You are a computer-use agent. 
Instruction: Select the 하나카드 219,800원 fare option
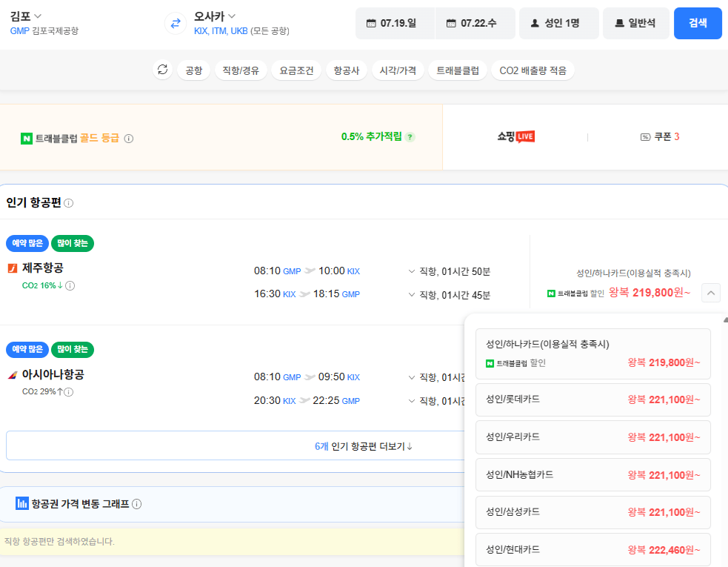tap(593, 354)
